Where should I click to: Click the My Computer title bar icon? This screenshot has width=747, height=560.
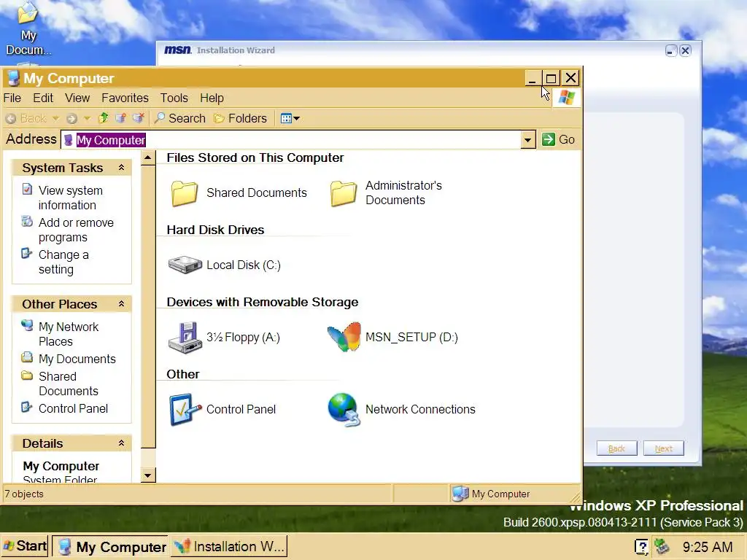pos(13,78)
